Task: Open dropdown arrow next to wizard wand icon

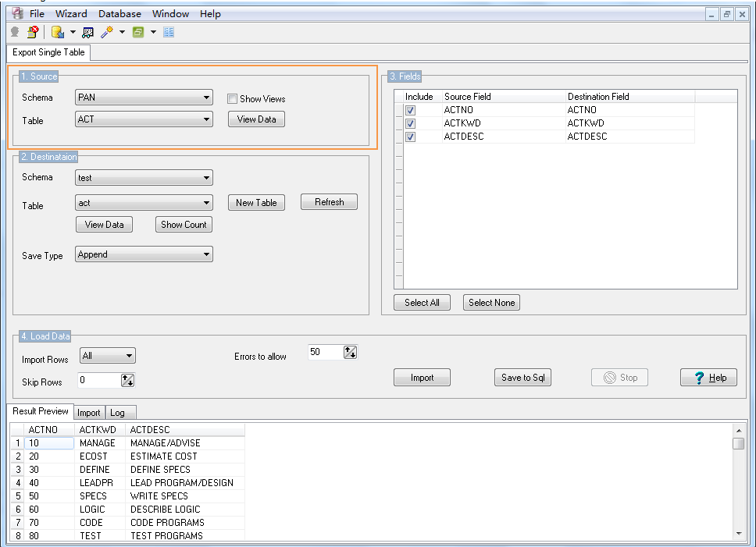Action: tap(122, 32)
